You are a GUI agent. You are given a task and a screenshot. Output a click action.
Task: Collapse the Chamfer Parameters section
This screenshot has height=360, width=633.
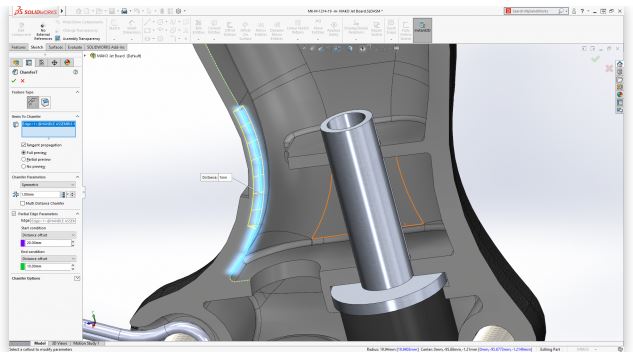point(77,177)
